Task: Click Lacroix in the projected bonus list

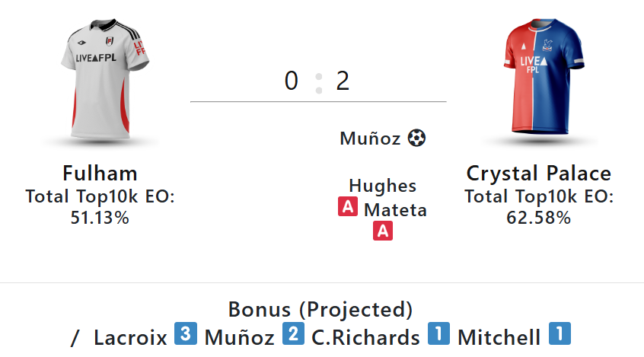Action: pos(130,336)
